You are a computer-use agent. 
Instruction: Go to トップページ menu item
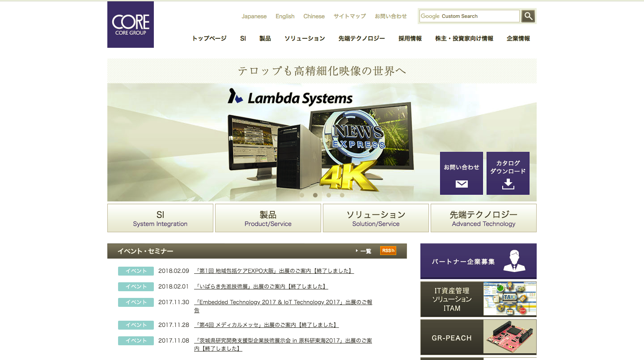coord(209,38)
